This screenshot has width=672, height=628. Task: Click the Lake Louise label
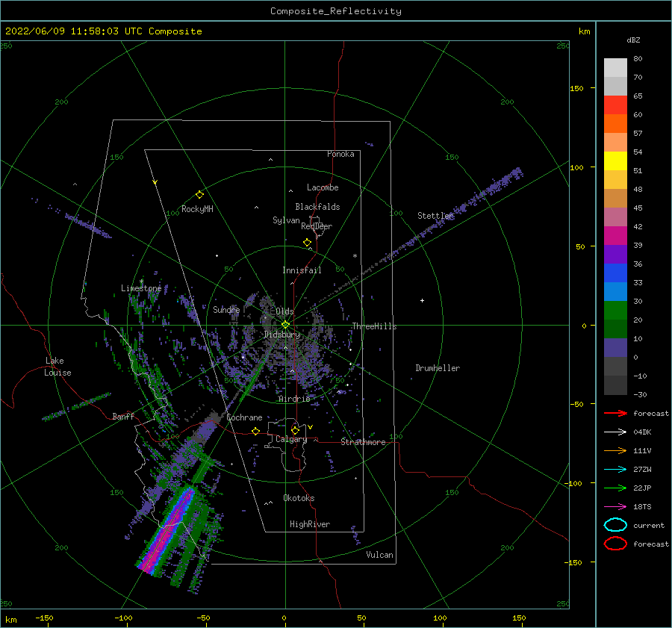click(57, 367)
